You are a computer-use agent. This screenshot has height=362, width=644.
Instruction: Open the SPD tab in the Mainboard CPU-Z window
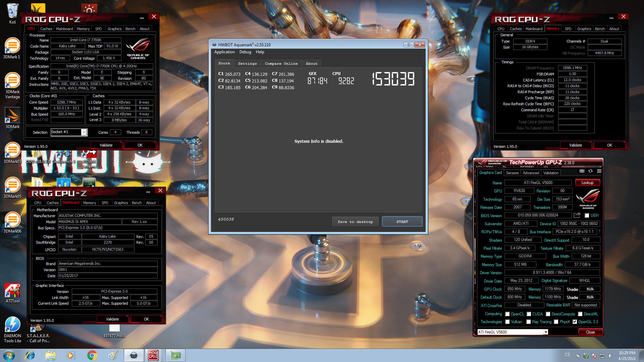105,203
